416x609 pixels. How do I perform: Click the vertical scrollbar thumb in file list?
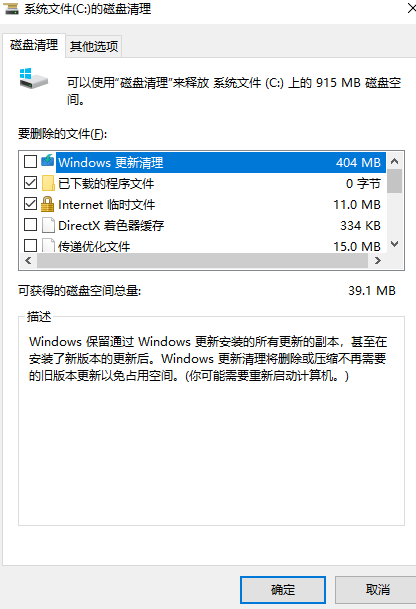click(395, 181)
